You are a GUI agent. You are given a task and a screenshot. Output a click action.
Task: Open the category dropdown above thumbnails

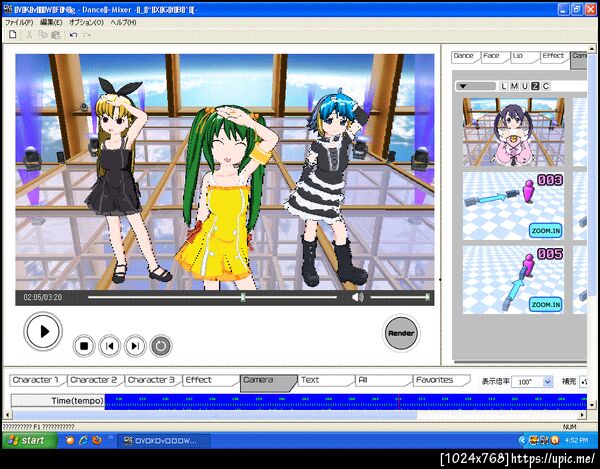[475, 86]
